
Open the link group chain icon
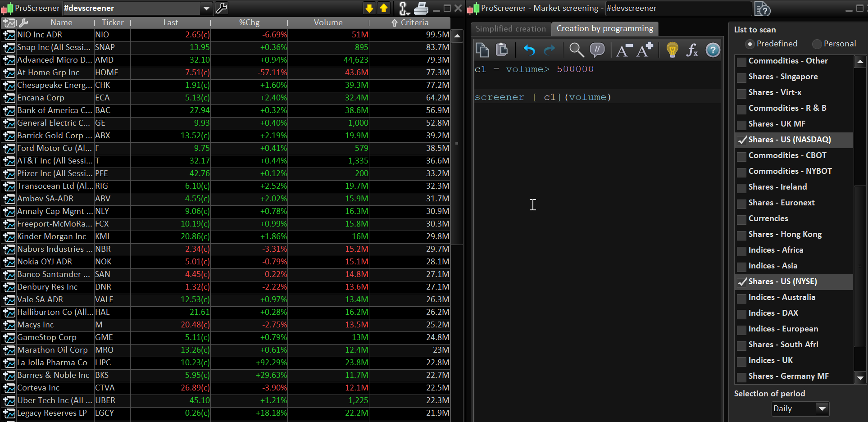[x=404, y=8]
